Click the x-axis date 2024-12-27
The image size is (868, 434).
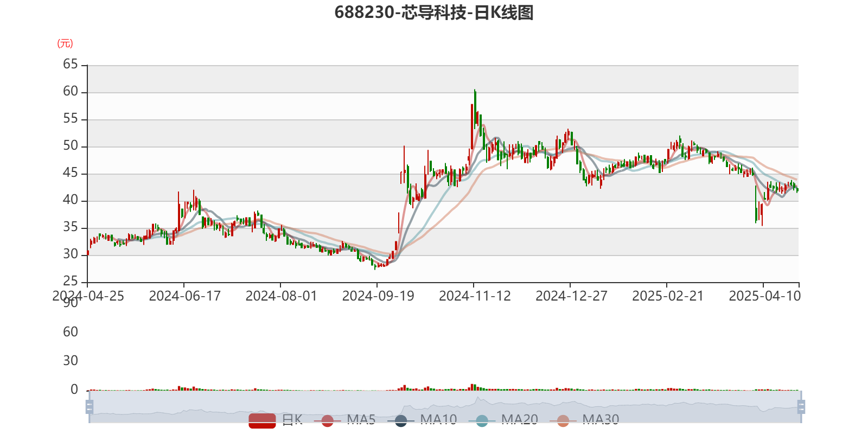click(x=571, y=296)
